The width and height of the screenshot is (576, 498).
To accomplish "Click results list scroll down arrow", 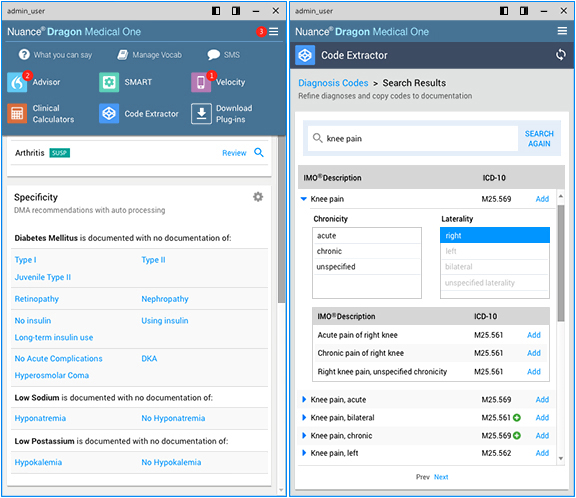I will 561,458.
